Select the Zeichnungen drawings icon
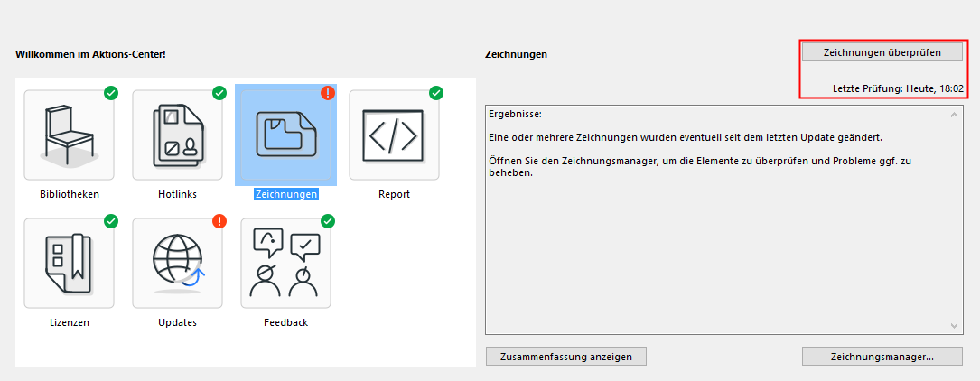980x381 pixels. pyautogui.click(x=286, y=135)
